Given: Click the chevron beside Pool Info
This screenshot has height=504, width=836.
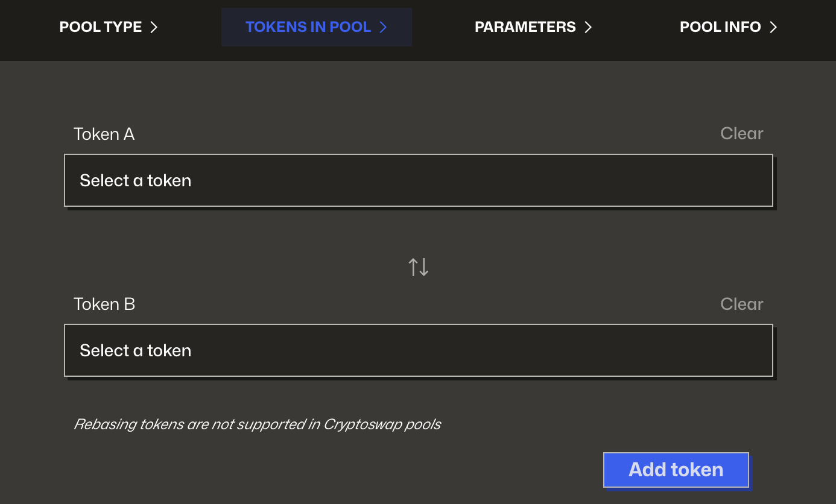Looking at the screenshot, I should pos(773,27).
